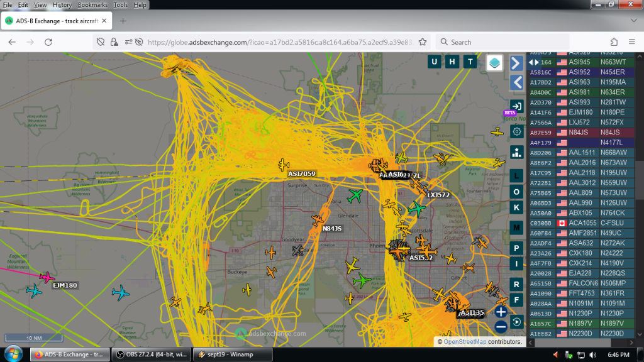Toggle the I isolate button

pos(517,263)
